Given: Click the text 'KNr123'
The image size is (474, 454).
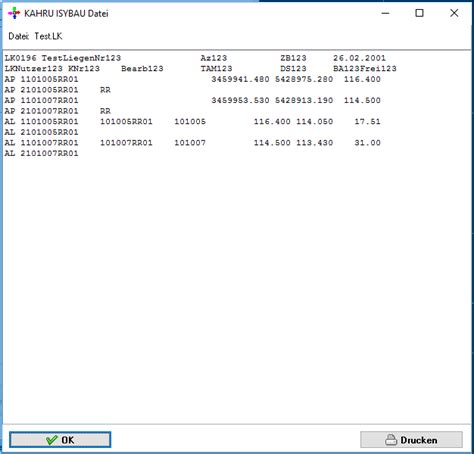Looking at the screenshot, I should coord(84,69).
